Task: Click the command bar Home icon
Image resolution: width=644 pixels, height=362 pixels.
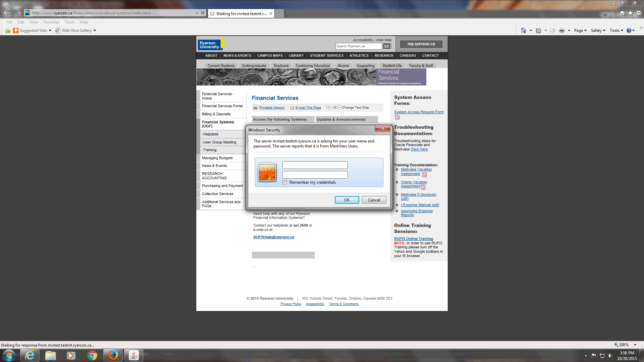Action: point(523,31)
